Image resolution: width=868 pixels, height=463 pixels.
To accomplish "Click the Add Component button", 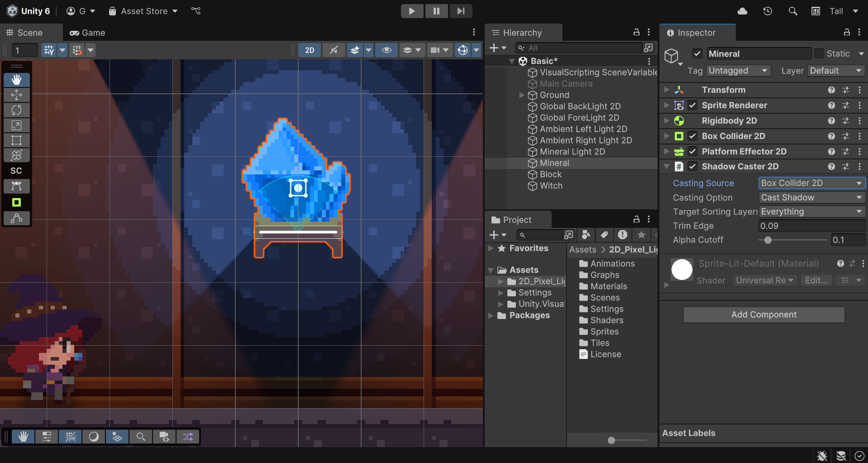I will [x=763, y=315].
